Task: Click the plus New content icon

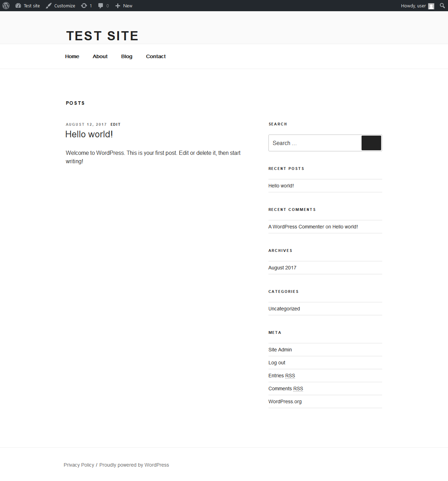Action: pos(118,6)
